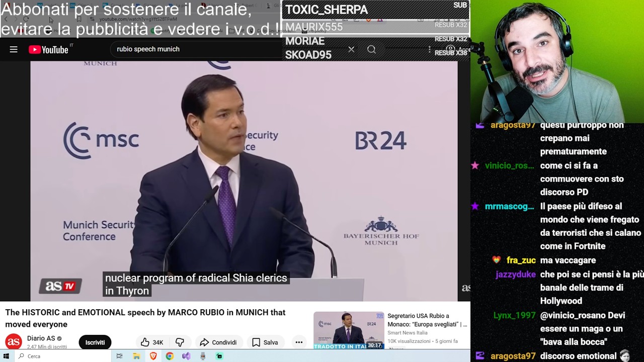The height and width of the screenshot is (362, 644).
Task: Like the video with thumbs-up 34K
Action: click(152, 342)
